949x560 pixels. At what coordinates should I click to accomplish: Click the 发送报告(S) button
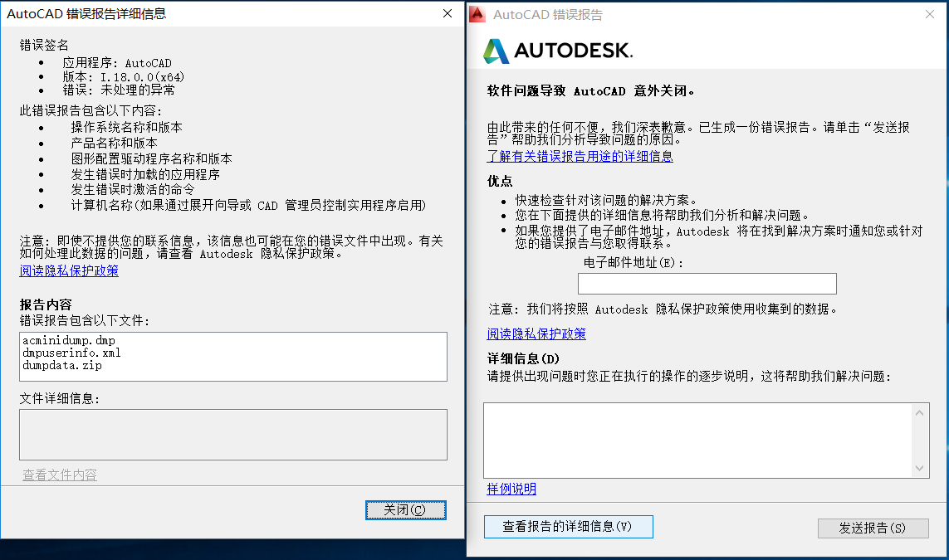tap(873, 528)
